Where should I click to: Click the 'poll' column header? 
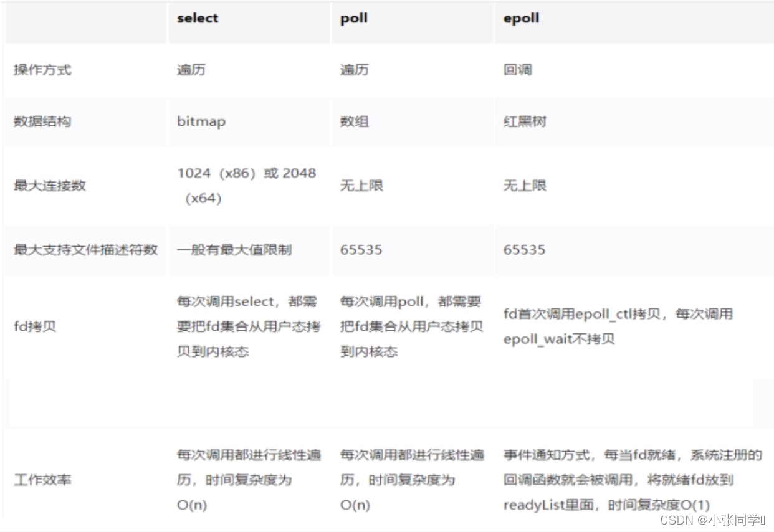tap(353, 19)
